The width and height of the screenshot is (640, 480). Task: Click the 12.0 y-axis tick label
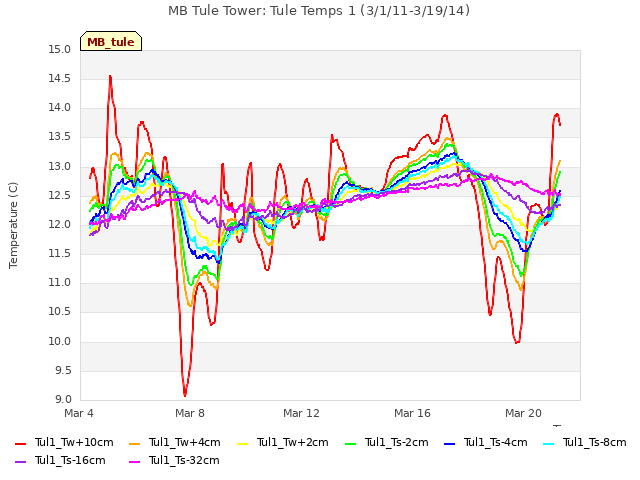60,225
